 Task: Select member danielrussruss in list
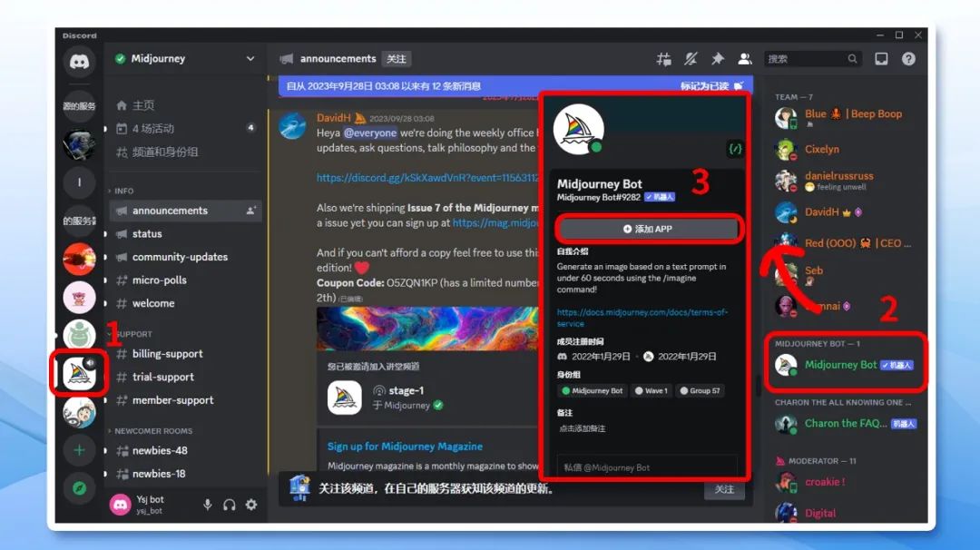pyautogui.click(x=846, y=181)
